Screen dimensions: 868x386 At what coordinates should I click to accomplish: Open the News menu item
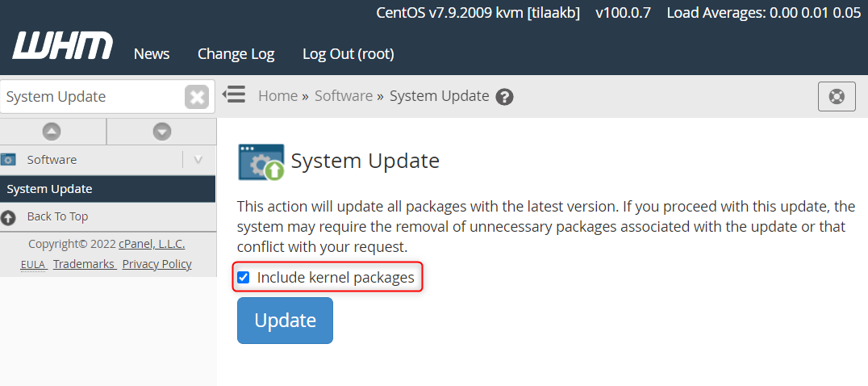152,54
